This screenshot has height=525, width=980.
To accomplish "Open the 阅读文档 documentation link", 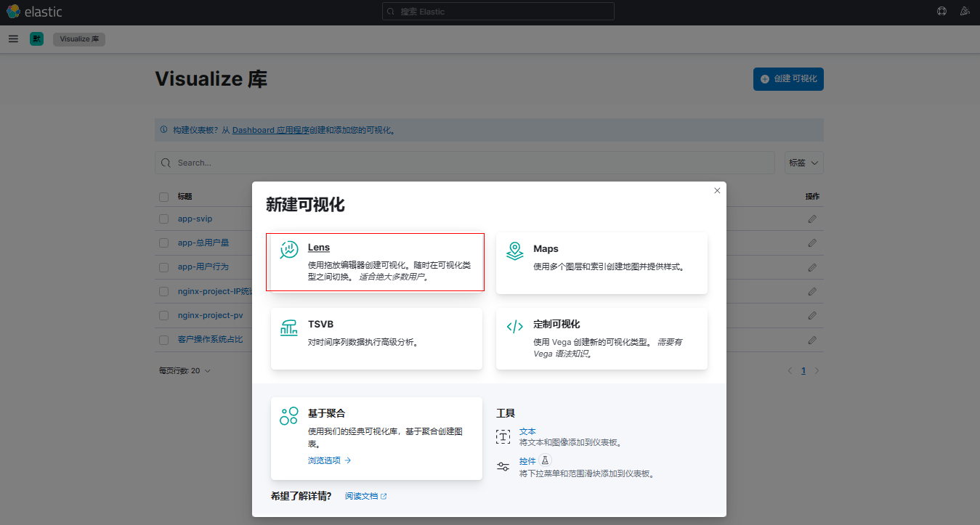I will [x=365, y=496].
